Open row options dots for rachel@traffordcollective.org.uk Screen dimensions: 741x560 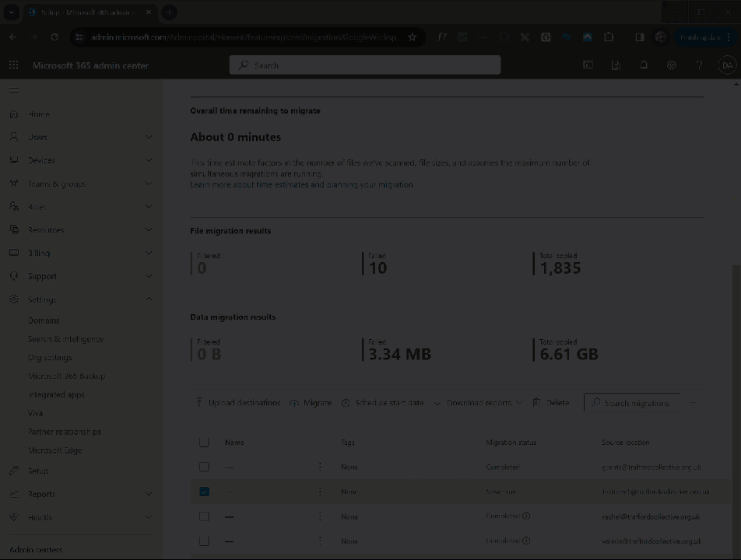pyautogui.click(x=320, y=516)
